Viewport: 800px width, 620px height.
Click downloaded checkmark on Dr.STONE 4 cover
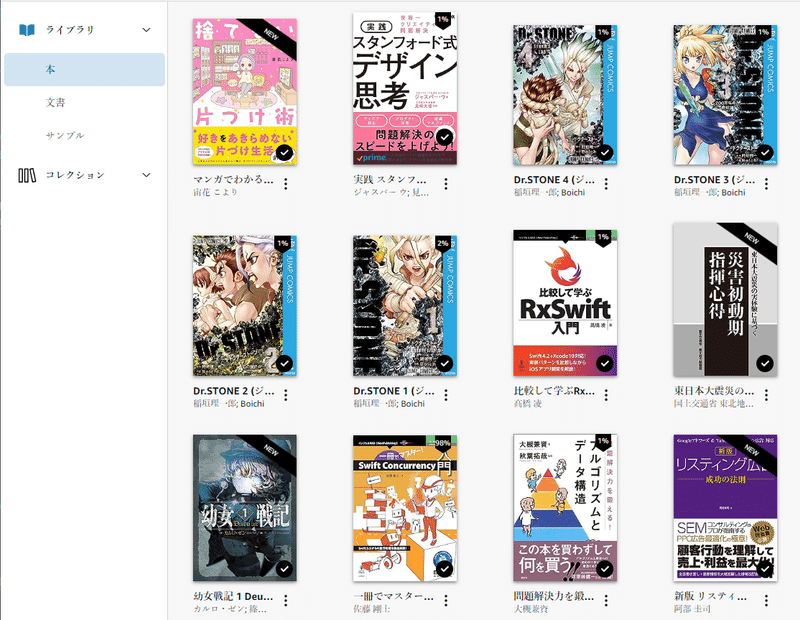(x=605, y=153)
